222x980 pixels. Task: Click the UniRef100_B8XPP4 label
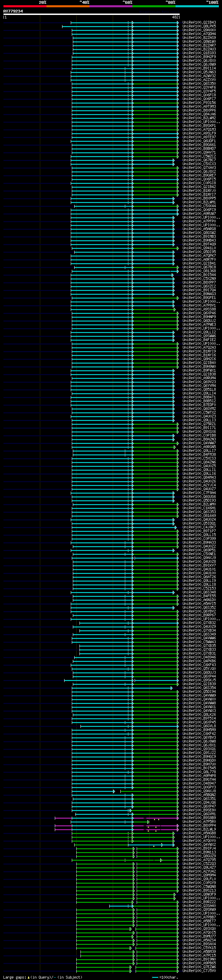coord(199,826)
